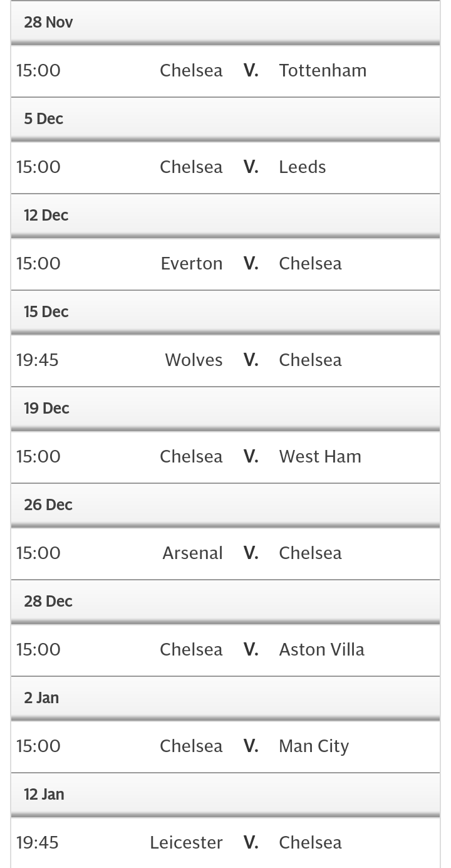Screen dimensions: 451x868
Task: Select Aston Villa team name
Action: pos(321,649)
